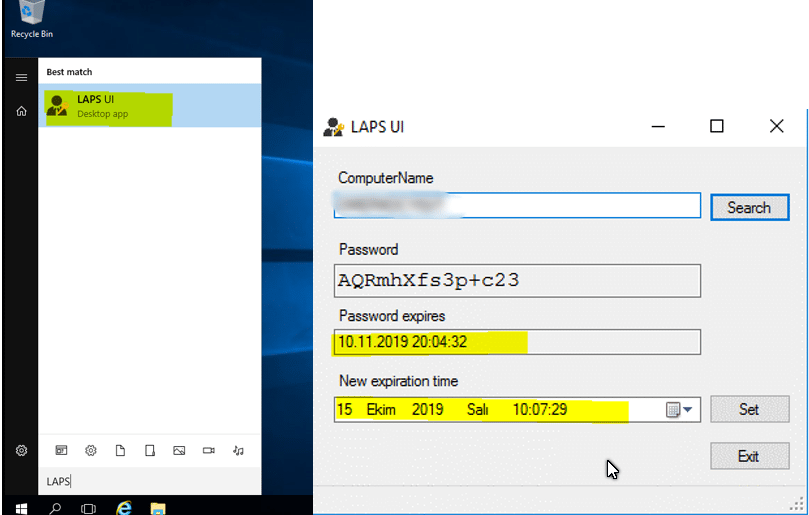This screenshot has height=515, width=809.
Task: Filter search results by Settings
Action: pos(91,450)
